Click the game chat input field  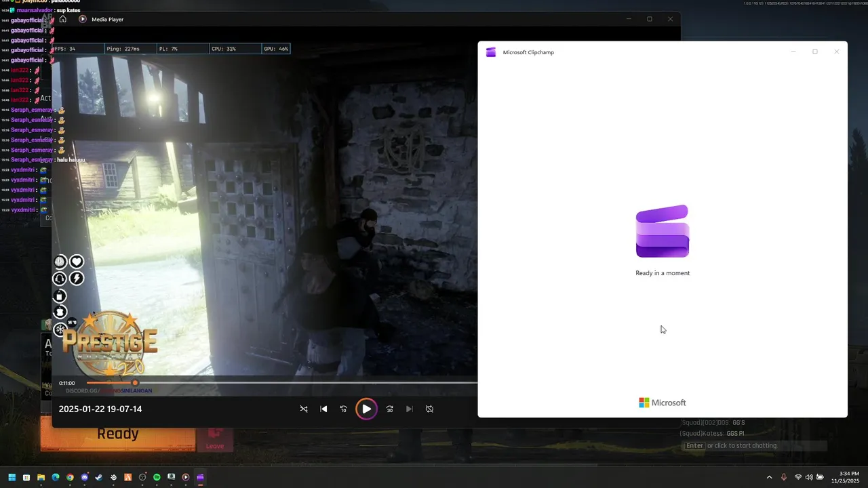[x=755, y=445]
